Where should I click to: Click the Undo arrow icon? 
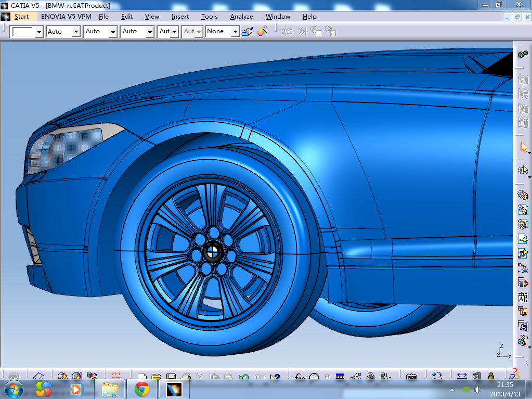pyautogui.click(x=243, y=376)
